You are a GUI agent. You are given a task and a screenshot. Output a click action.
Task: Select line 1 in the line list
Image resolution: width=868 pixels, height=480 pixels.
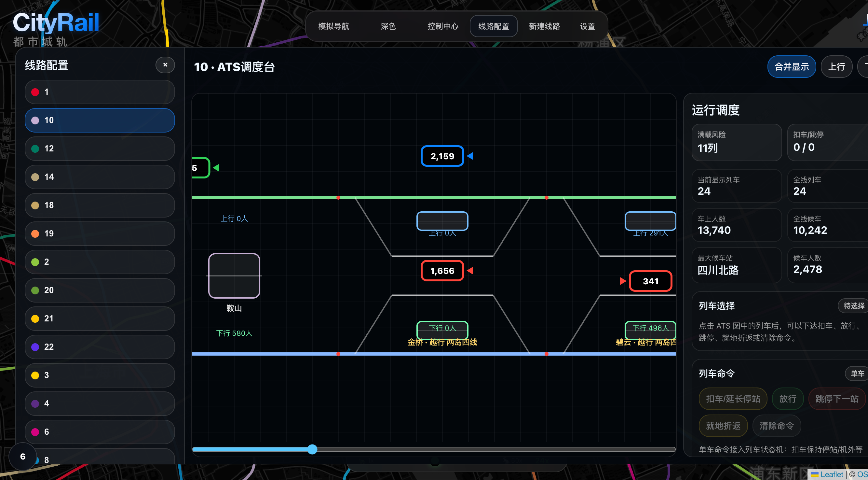point(100,92)
